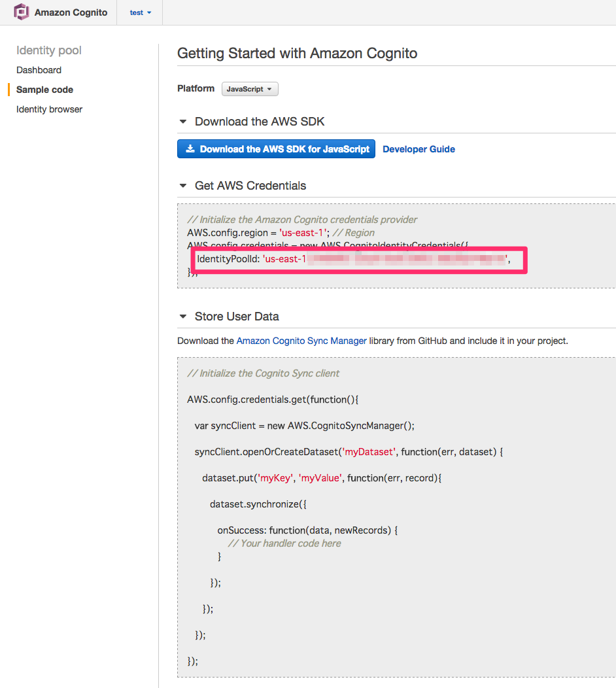Viewport: 616px width, 688px height.
Task: Collapse the Get AWS Credentials section
Action: pos(183,186)
